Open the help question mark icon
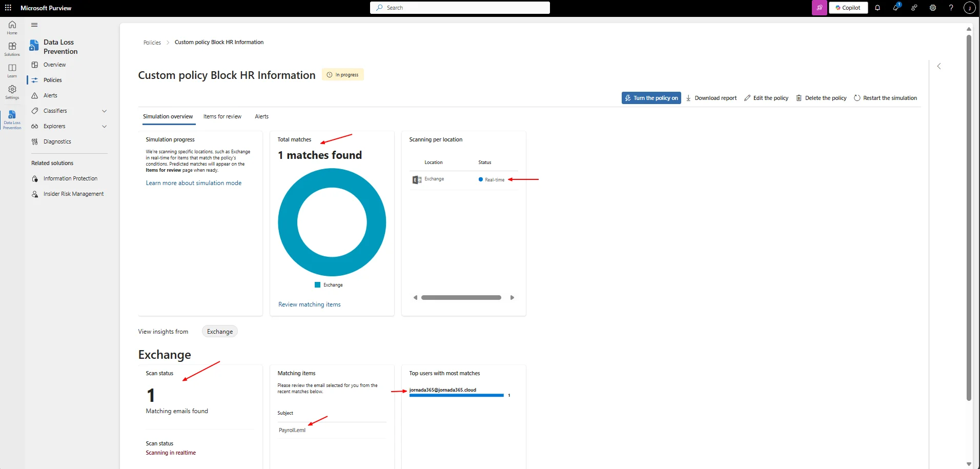Image resolution: width=980 pixels, height=469 pixels. point(951,8)
